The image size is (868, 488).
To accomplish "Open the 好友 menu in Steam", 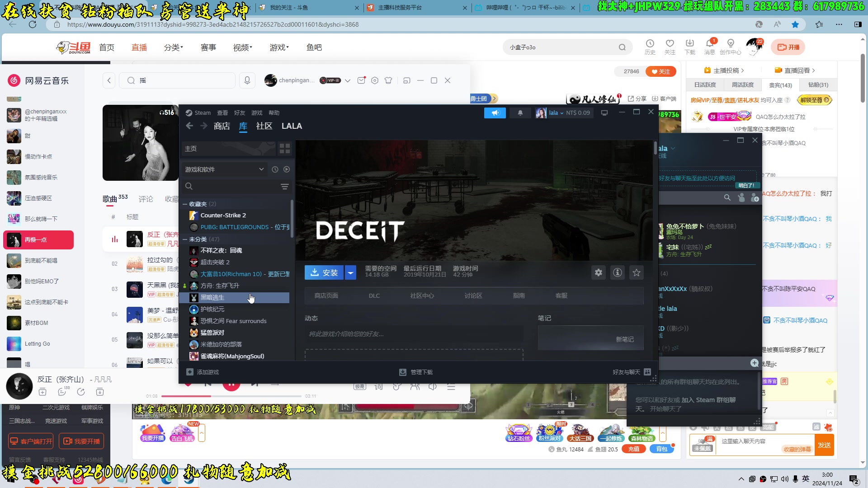I will 240,113.
